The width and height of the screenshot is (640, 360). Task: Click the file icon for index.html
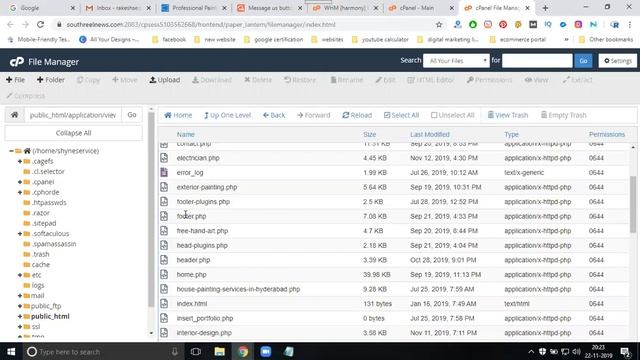coord(164,304)
